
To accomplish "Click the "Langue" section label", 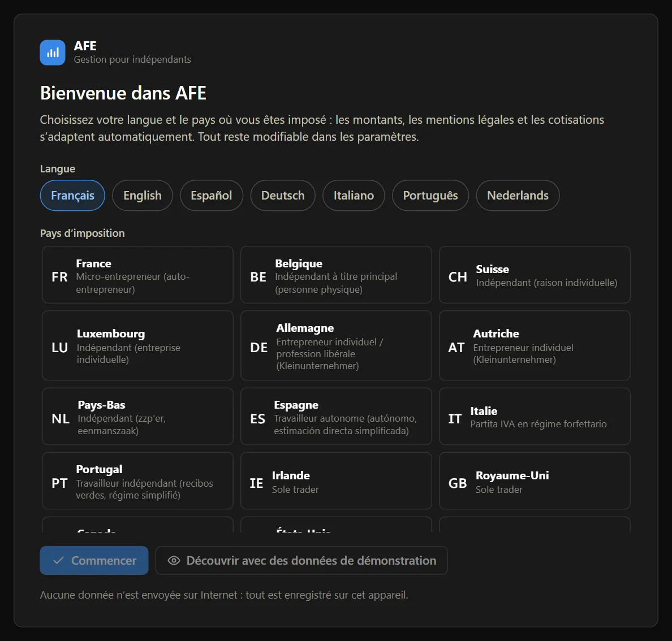I will (x=58, y=169).
